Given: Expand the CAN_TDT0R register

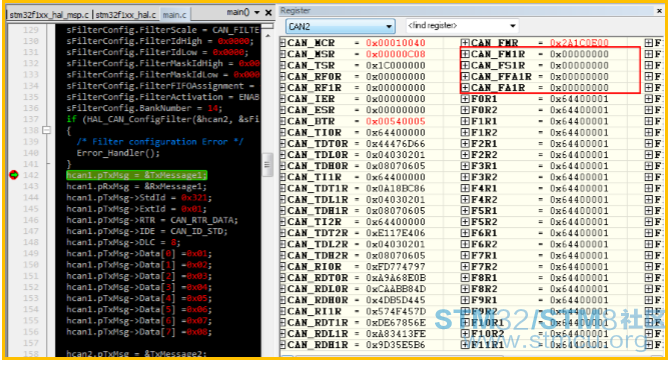Looking at the screenshot, I should coord(283,144).
